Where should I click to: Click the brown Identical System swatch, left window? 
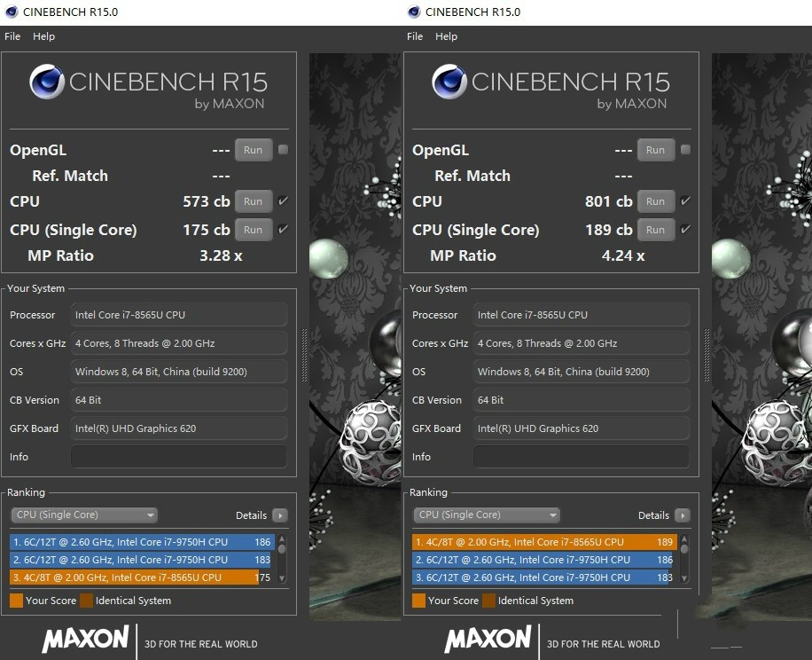point(87,601)
